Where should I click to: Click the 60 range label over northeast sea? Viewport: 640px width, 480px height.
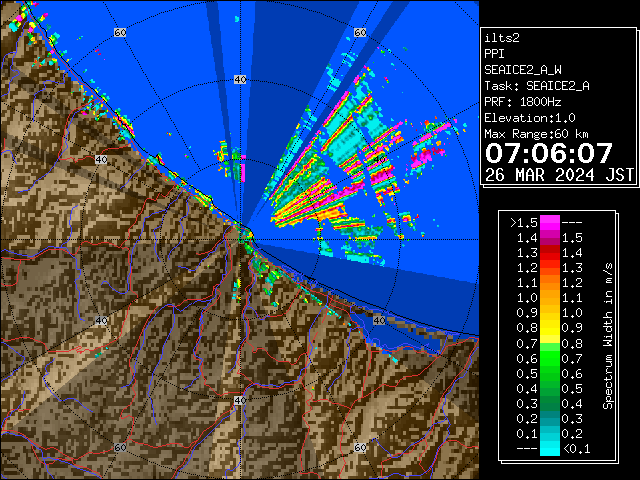click(360, 32)
